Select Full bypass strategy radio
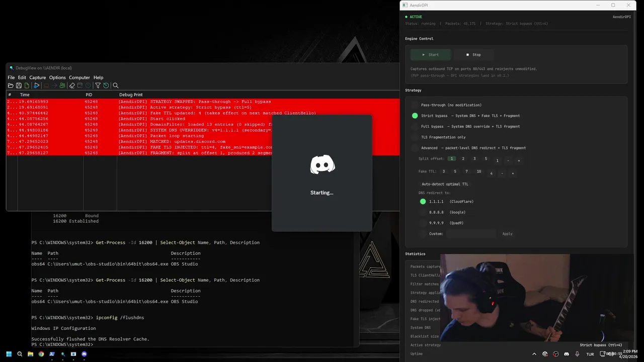644x362 pixels. click(415, 127)
